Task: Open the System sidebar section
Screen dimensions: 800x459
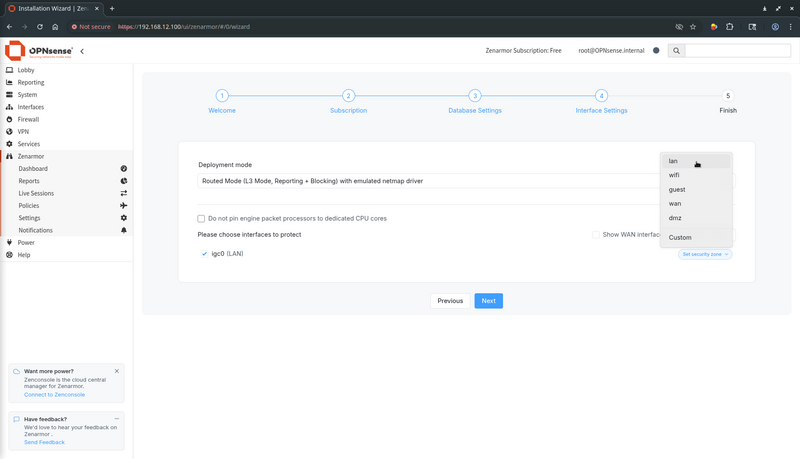Action: coord(27,95)
